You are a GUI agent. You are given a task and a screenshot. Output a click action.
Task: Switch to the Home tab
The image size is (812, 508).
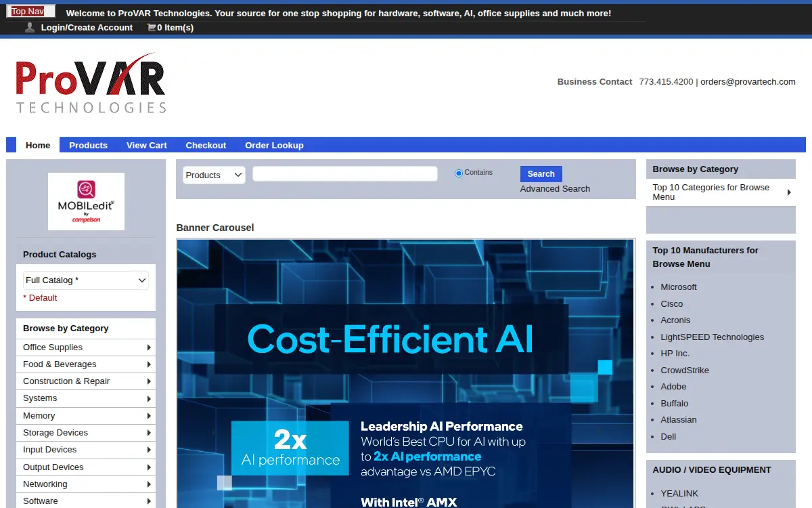pos(38,145)
